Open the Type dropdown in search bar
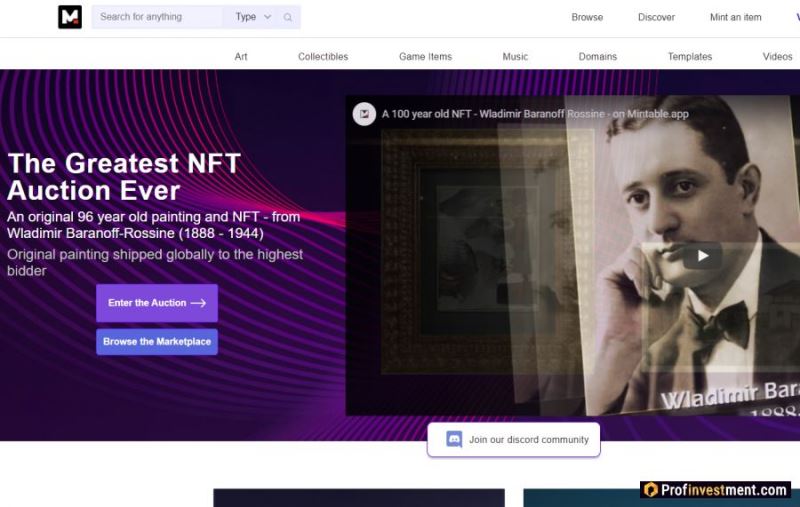The width and height of the screenshot is (800, 507). [x=253, y=17]
